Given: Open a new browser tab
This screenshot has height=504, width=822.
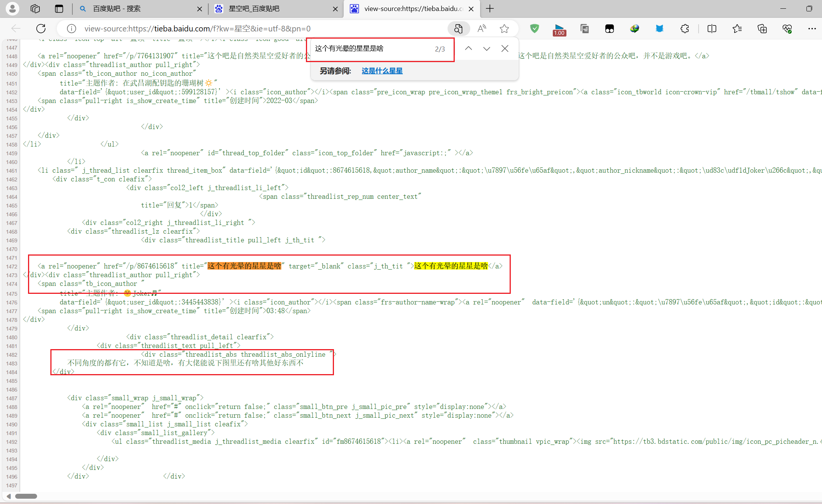Looking at the screenshot, I should coord(490,9).
